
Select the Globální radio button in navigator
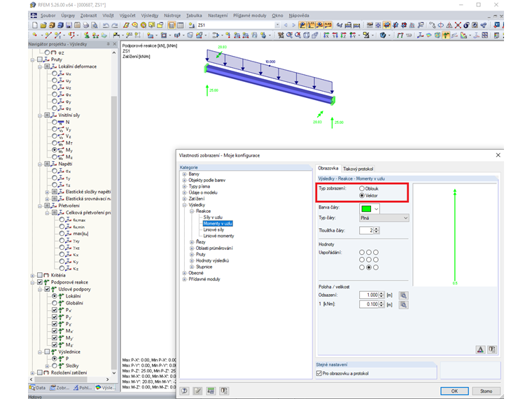tap(55, 303)
